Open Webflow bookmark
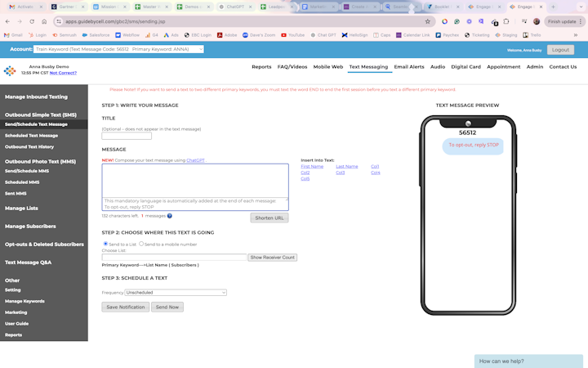The width and height of the screenshot is (588, 368). pos(127,35)
